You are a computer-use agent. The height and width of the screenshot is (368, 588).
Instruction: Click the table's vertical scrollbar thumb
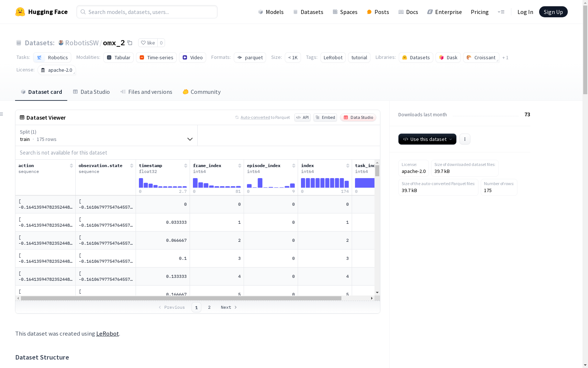(377, 171)
